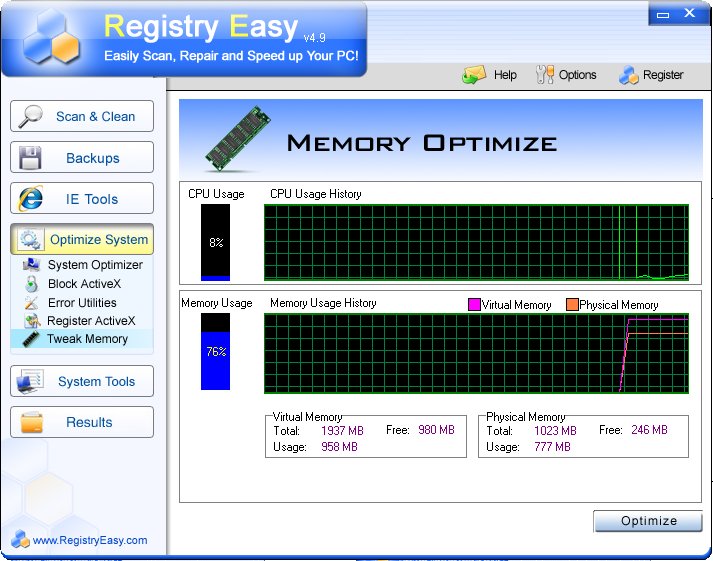Select Tweak Memory in the sidebar

click(87, 339)
